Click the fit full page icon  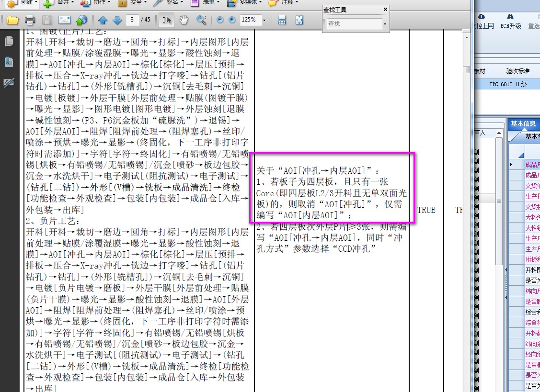coord(299,20)
